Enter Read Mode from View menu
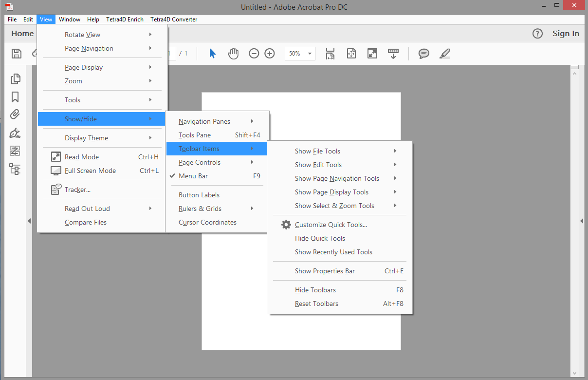Screen dimensions: 588x380 (x=102, y=157)
